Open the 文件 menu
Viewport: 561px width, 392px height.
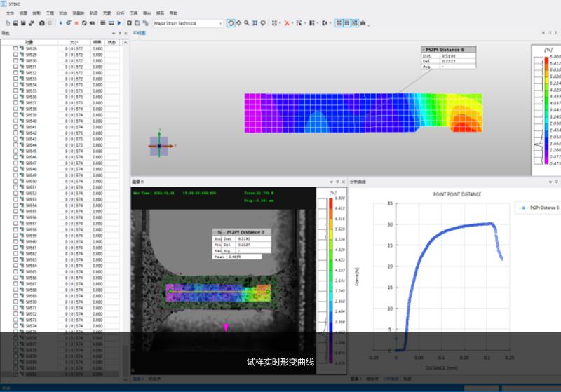tap(10, 13)
